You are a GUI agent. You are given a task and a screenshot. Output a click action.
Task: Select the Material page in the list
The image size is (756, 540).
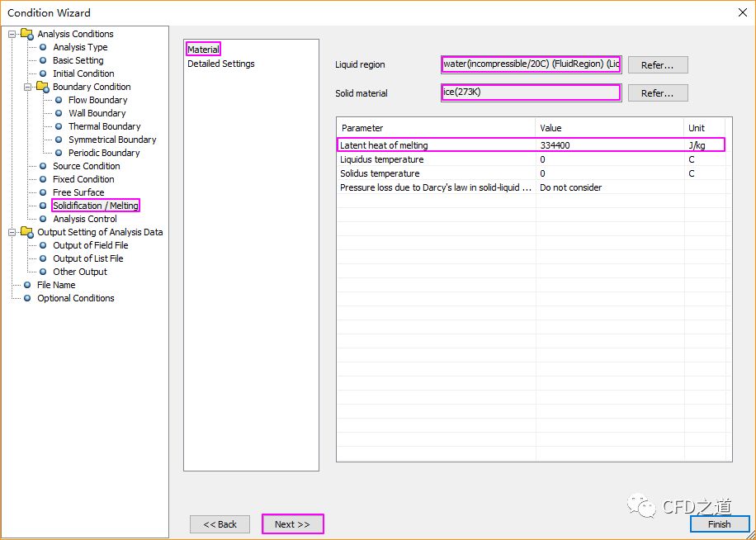203,50
